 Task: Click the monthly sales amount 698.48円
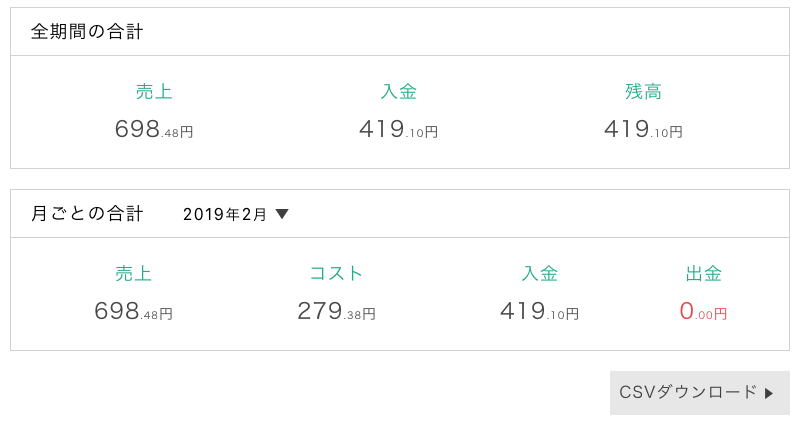tap(133, 311)
